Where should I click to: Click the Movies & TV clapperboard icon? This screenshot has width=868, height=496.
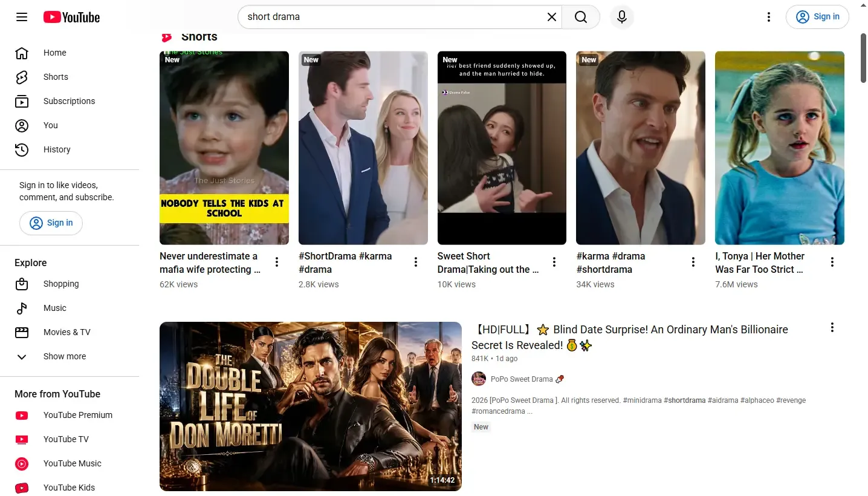(x=22, y=332)
